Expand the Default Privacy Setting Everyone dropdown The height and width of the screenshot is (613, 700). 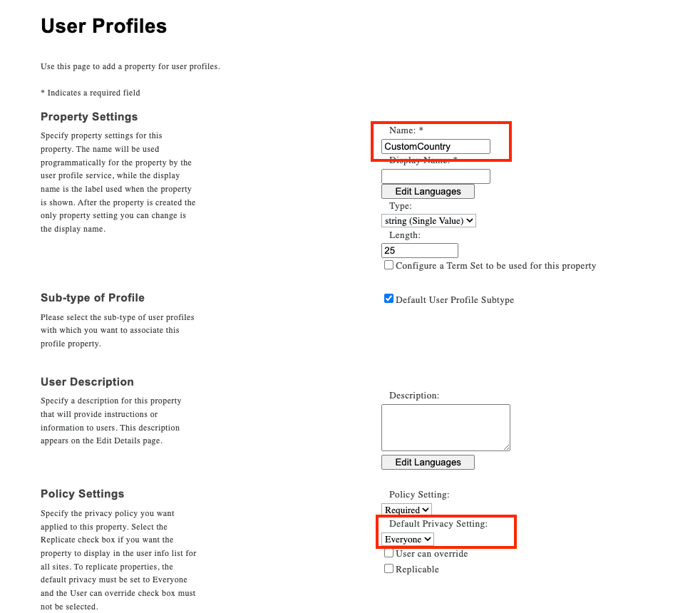(x=408, y=540)
